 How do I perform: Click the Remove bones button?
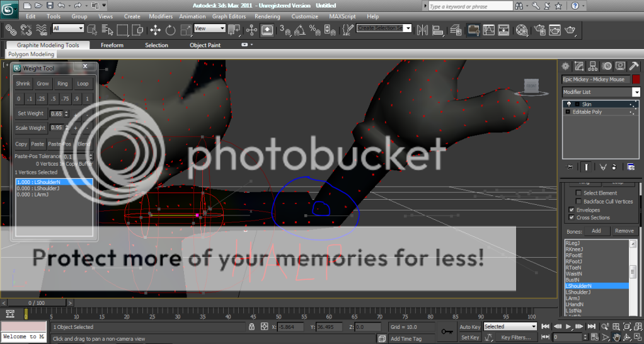pyautogui.click(x=624, y=231)
